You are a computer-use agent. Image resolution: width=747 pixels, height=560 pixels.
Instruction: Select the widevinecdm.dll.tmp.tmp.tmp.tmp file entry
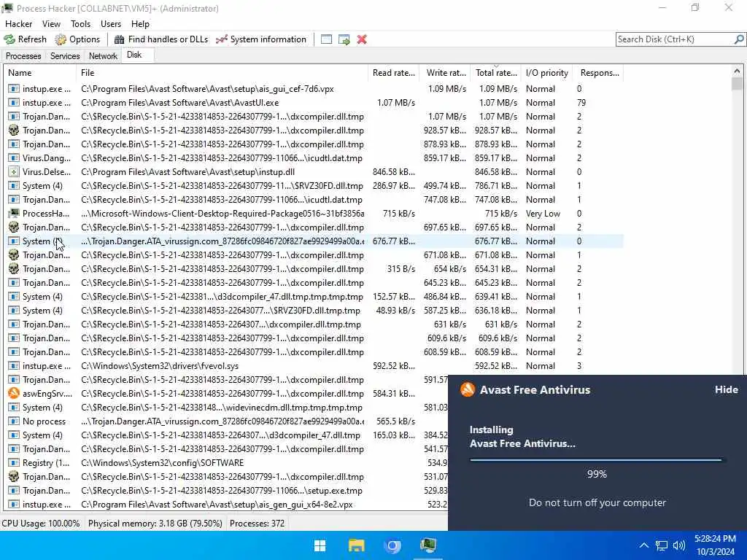(x=222, y=408)
